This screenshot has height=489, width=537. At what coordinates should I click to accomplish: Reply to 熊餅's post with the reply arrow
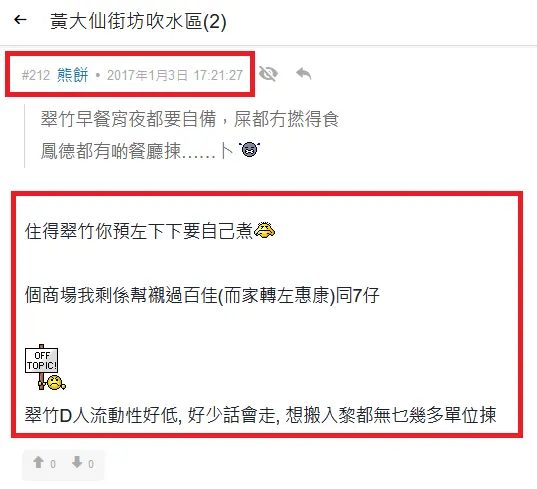[x=303, y=74]
